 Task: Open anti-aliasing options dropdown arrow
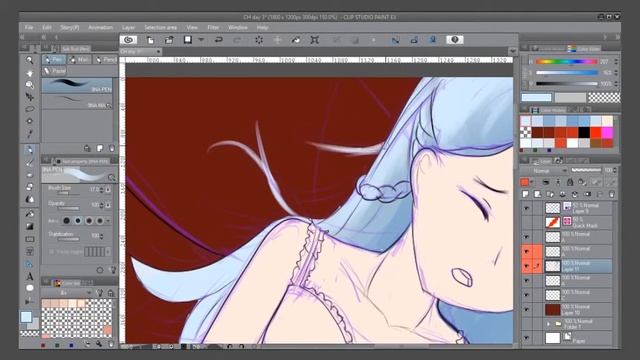pyautogui.click(x=108, y=220)
